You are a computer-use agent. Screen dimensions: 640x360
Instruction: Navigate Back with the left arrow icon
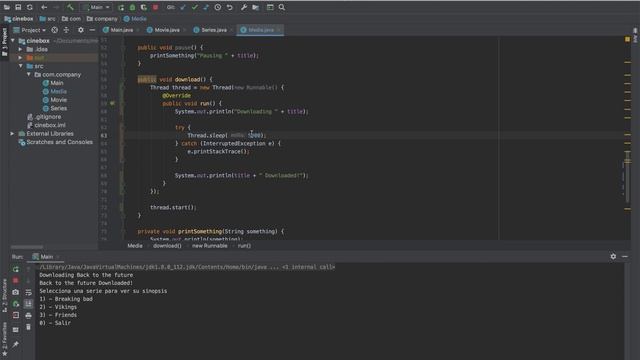[44, 7]
